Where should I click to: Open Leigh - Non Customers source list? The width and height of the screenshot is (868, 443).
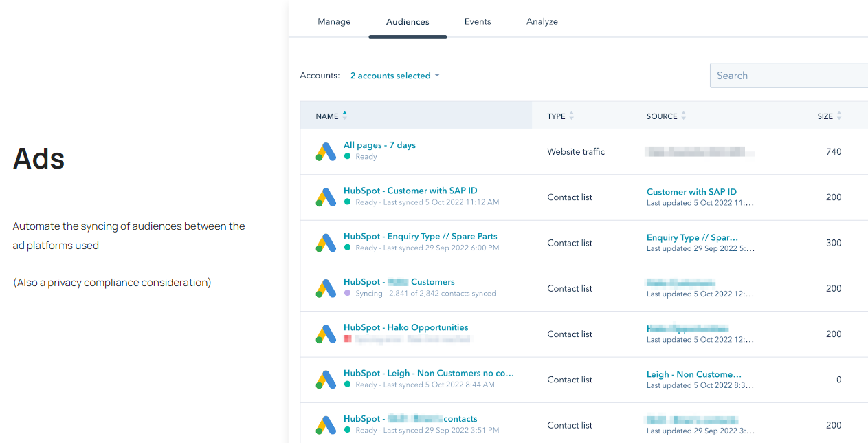[x=693, y=374]
